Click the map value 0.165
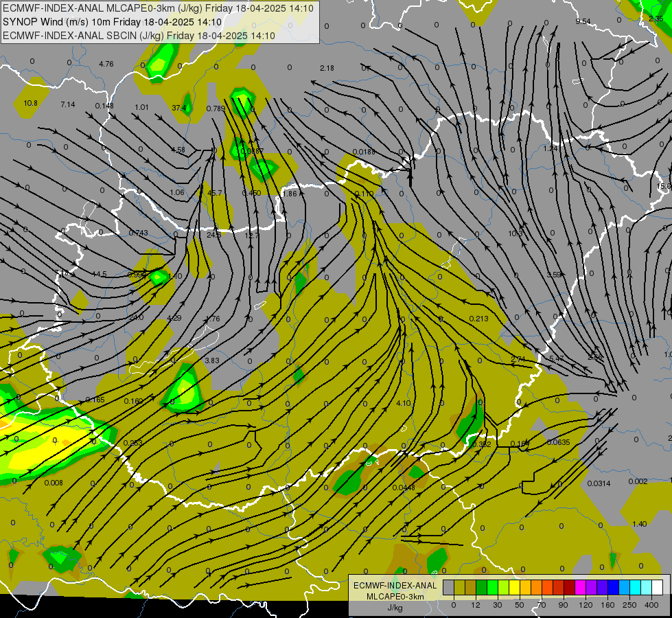The image size is (672, 618). [95, 400]
